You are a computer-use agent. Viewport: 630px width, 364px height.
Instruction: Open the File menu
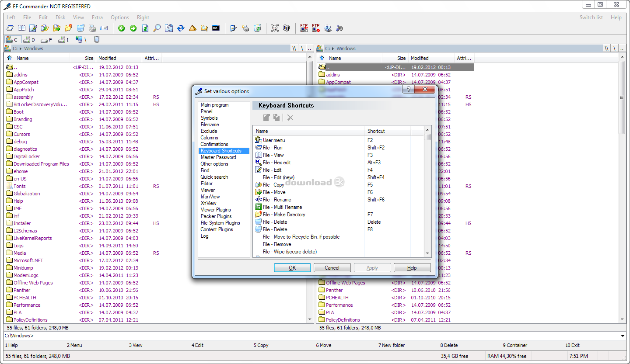click(27, 17)
